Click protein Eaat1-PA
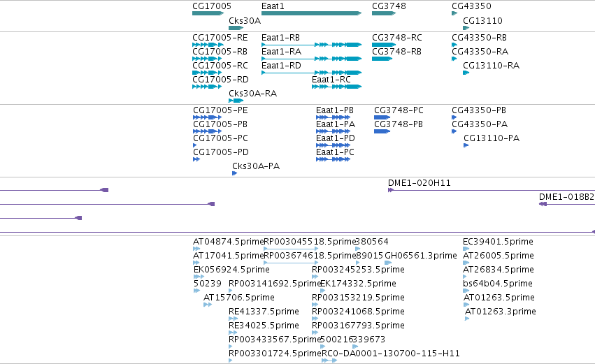The height and width of the screenshot is (364, 595). (336, 124)
